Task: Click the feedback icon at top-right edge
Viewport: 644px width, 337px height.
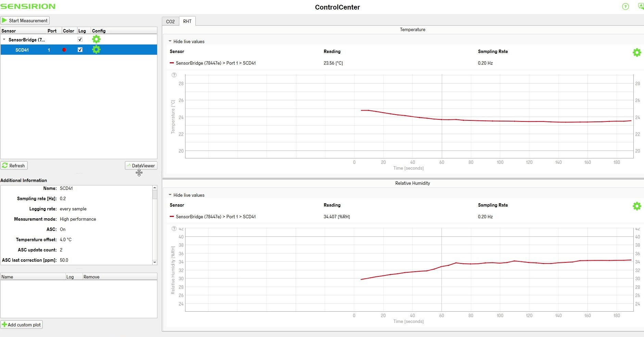Action: [641, 7]
